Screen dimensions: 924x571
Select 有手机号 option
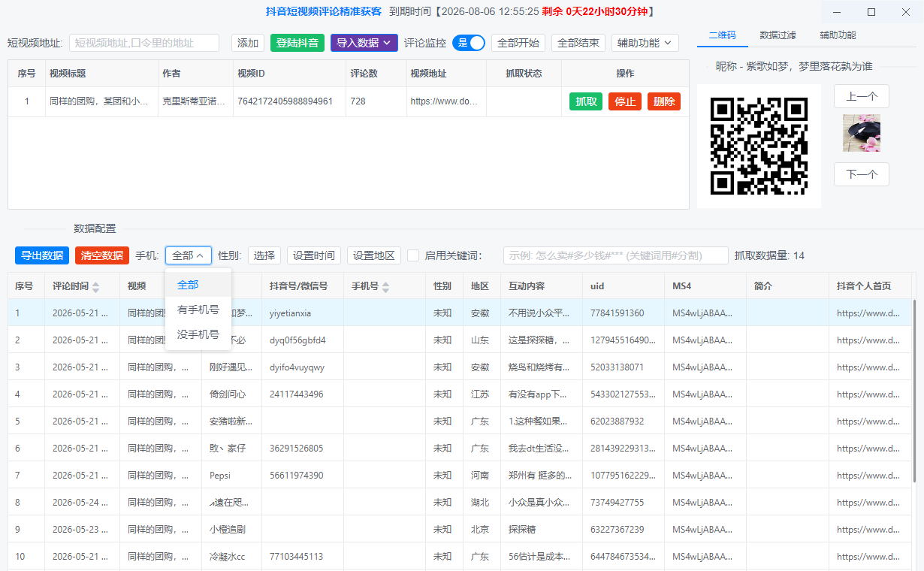point(198,310)
